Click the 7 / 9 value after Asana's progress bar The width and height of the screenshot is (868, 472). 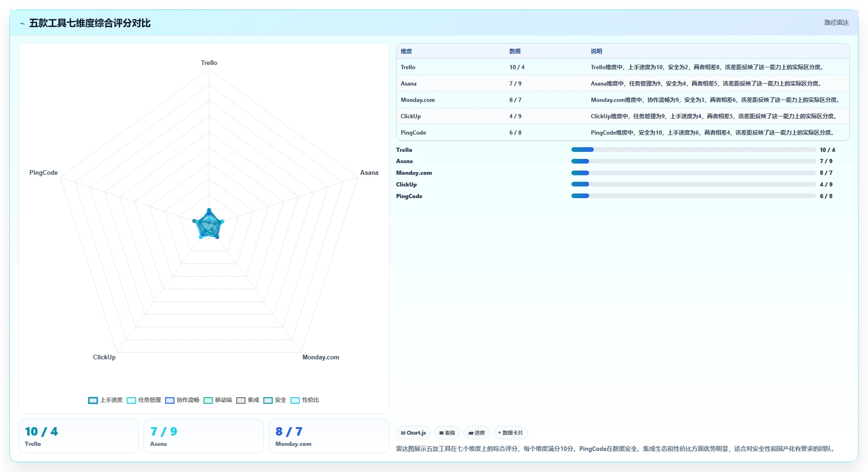click(x=826, y=161)
